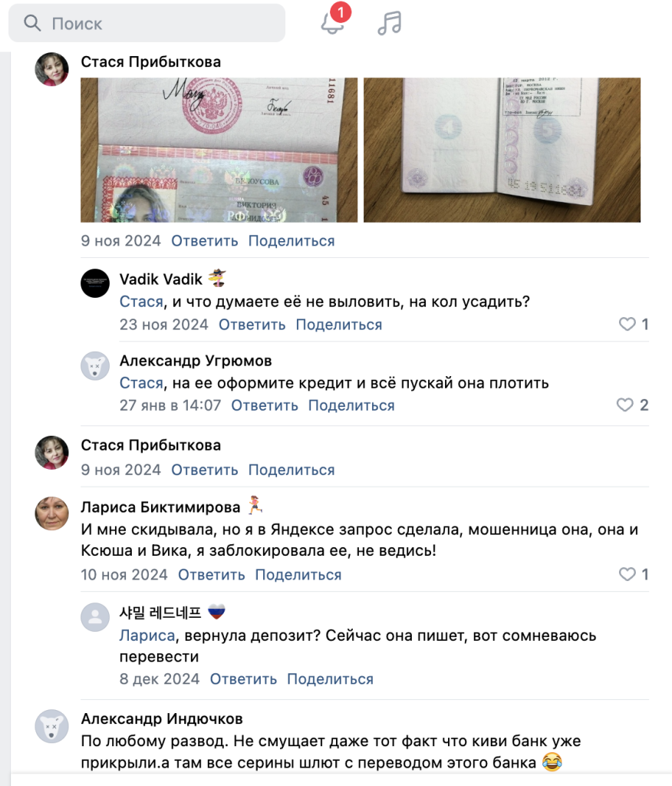Open Лариса Биктимирова's profile photo
The image size is (672, 786).
click(51, 514)
